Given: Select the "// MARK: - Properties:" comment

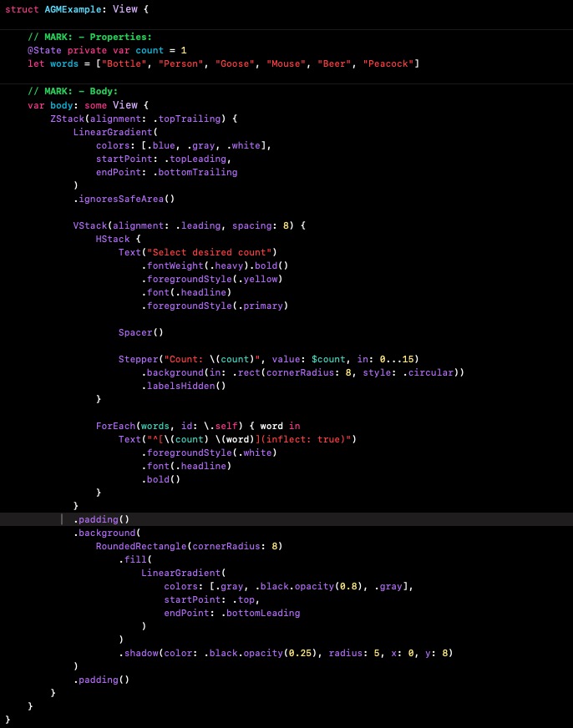Looking at the screenshot, I should click(x=89, y=37).
